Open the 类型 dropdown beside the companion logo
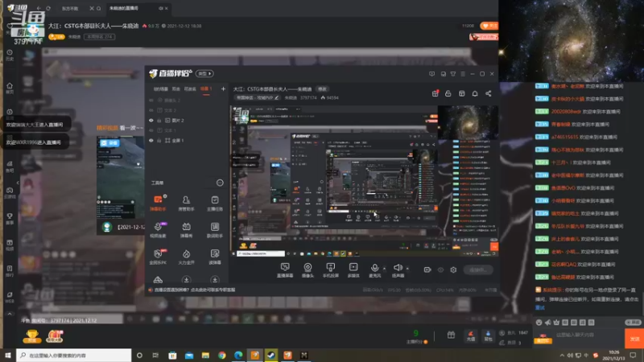644x362 pixels. 204,73
